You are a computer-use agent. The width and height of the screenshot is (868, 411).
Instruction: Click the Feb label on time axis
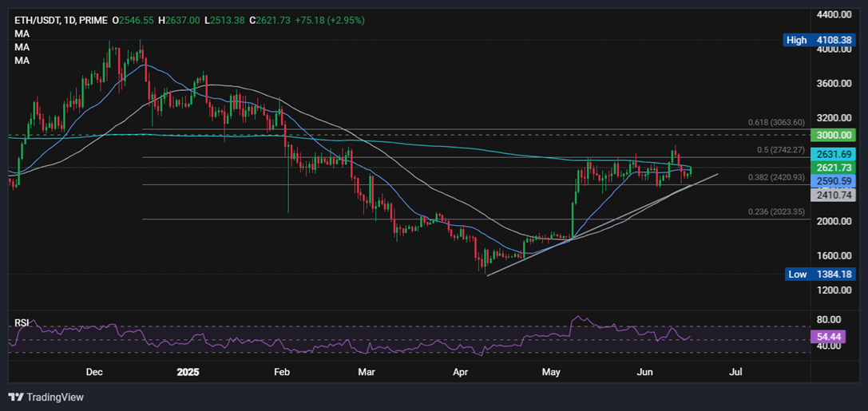coord(283,372)
